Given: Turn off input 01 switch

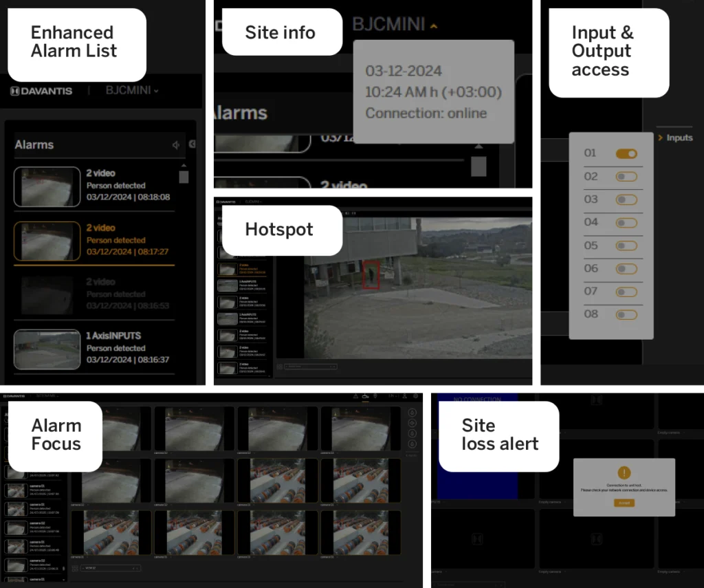Looking at the screenshot, I should [x=626, y=154].
